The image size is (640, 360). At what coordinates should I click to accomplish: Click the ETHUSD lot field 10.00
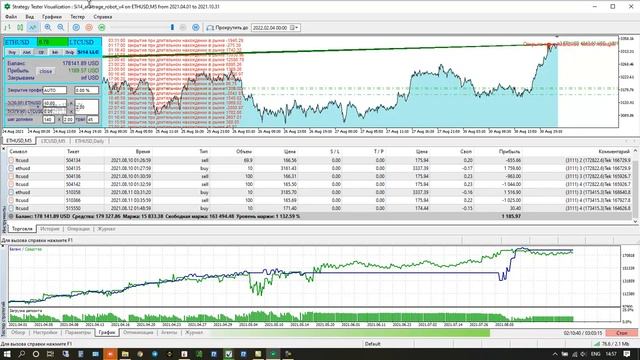coord(54,103)
